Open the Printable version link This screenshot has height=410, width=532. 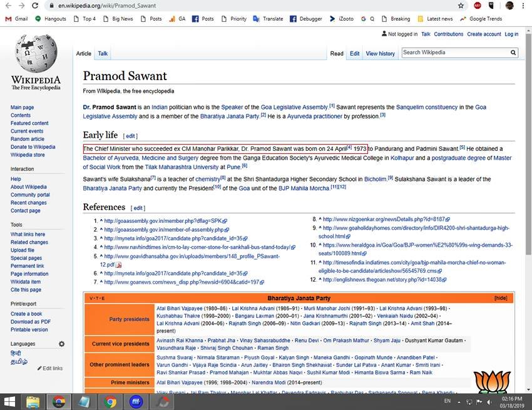point(29,329)
